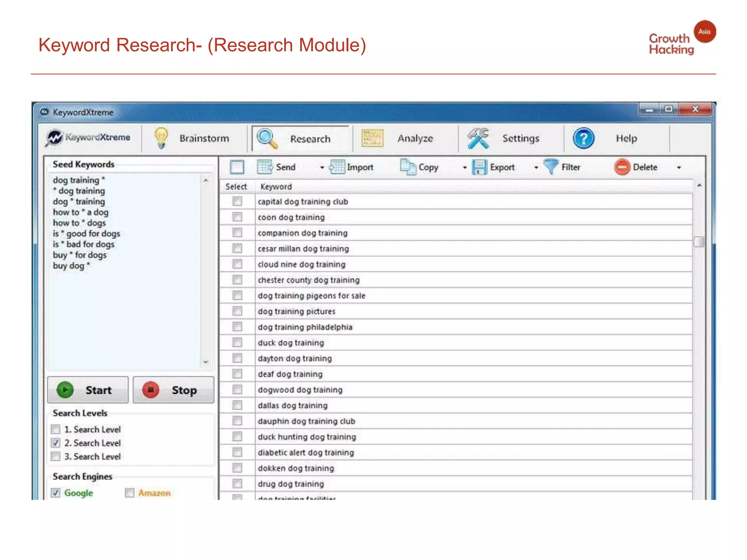747x560 pixels.
Task: Click the Analyze chart icon
Action: (x=372, y=139)
